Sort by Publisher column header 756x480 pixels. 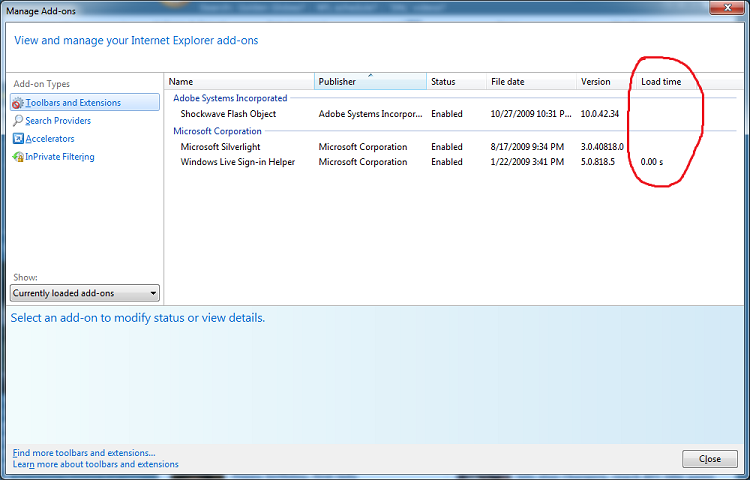(x=370, y=81)
